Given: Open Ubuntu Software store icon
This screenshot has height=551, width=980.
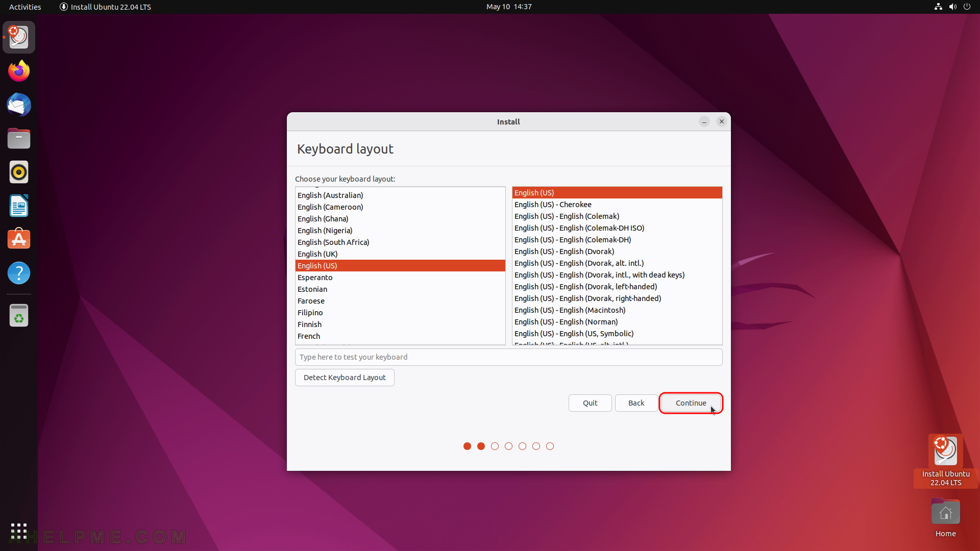Looking at the screenshot, I should pos(19,239).
